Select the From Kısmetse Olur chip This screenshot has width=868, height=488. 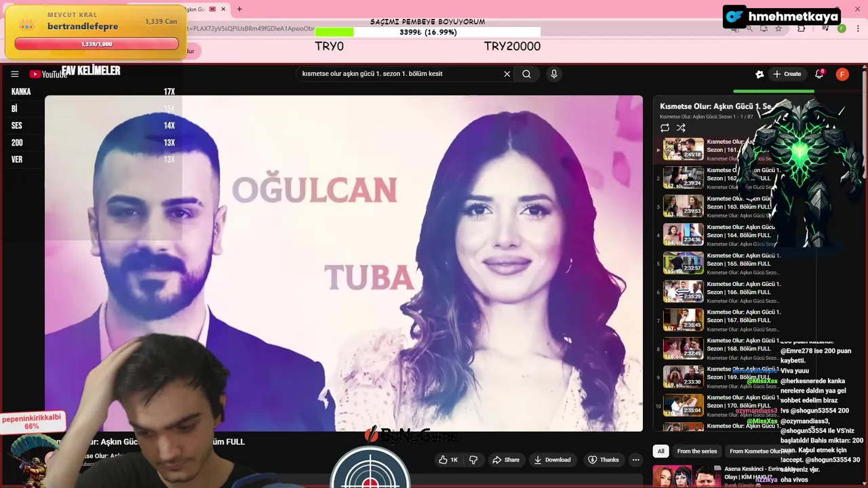click(758, 451)
